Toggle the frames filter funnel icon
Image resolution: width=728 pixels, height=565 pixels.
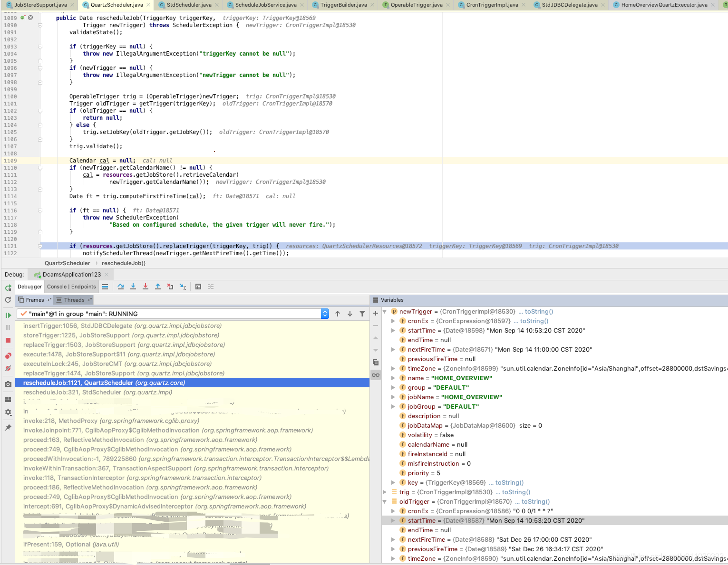(362, 314)
